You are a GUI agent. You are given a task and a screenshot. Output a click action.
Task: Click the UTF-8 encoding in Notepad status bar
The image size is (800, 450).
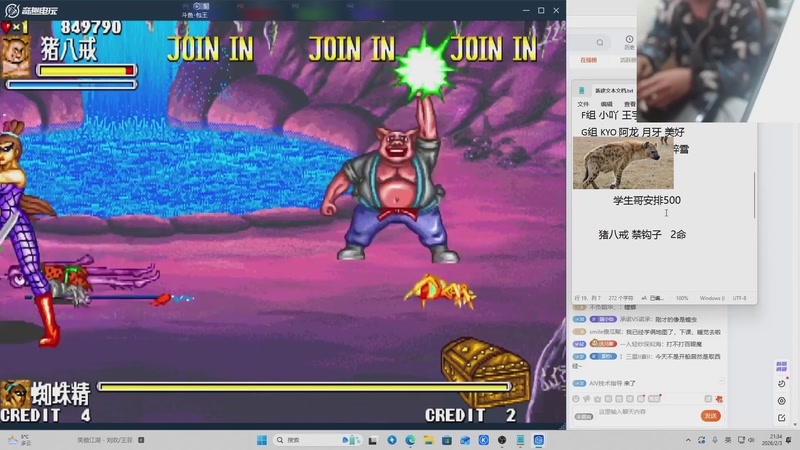coord(739,298)
